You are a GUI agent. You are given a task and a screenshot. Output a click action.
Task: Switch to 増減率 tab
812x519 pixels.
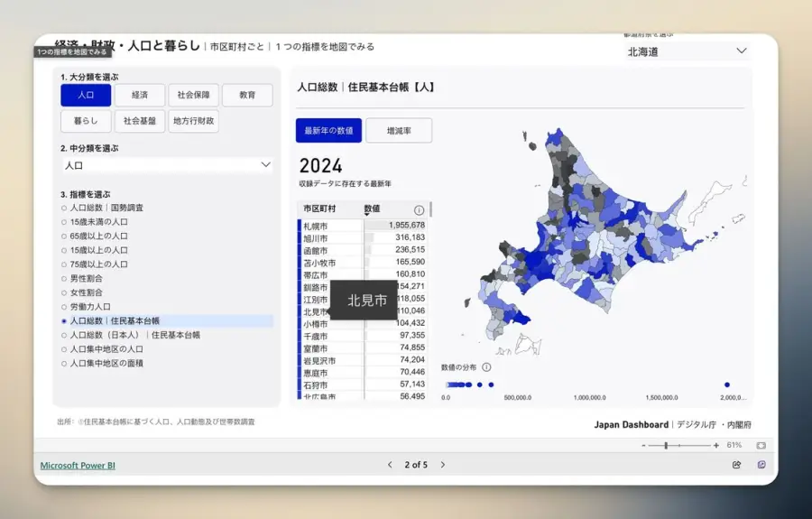(399, 131)
